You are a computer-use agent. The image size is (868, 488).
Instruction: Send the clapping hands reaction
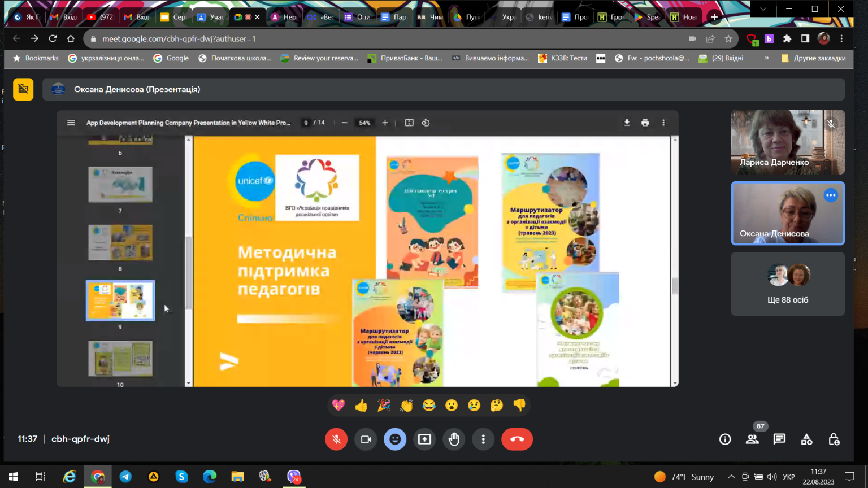point(406,405)
